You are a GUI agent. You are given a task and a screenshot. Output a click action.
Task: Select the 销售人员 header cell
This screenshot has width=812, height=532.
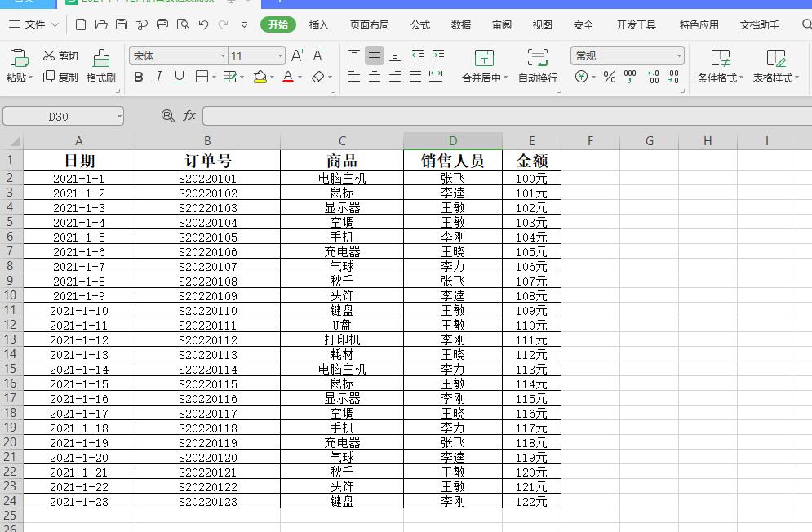click(x=453, y=161)
